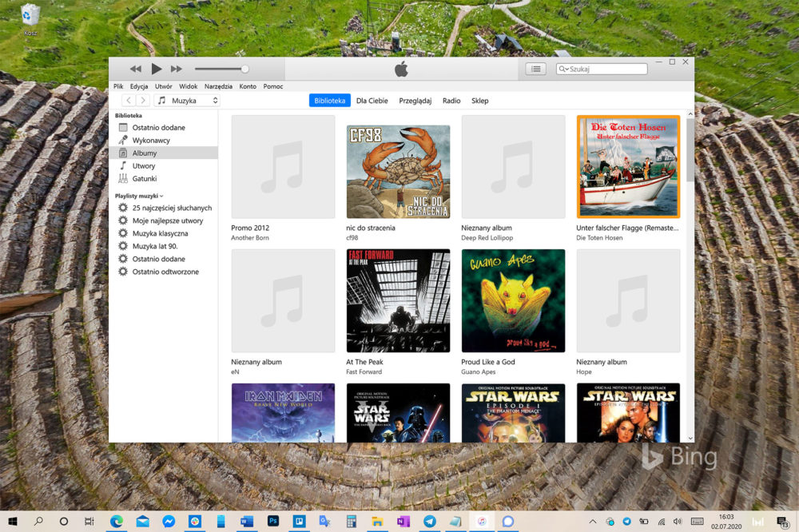The image size is (799, 532).
Task: Open the iTunes taskbar icon
Action: 482,522
